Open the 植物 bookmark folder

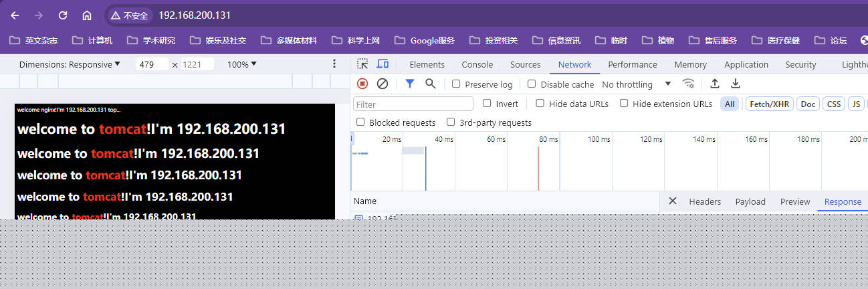coord(658,41)
